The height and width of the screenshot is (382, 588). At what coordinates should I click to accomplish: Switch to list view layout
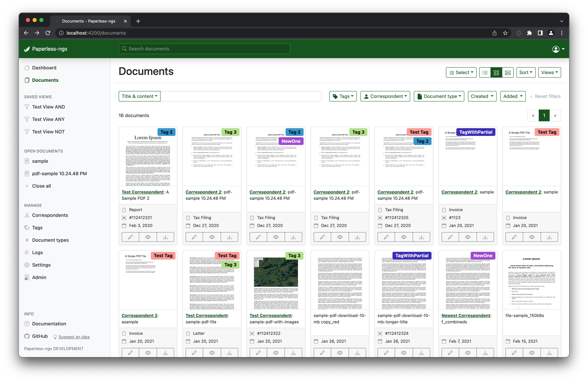pos(485,73)
